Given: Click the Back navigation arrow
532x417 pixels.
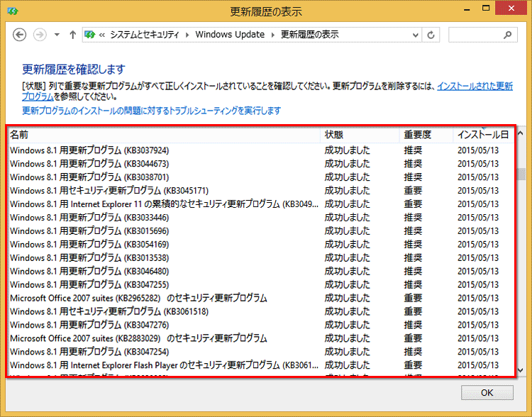Looking at the screenshot, I should (20, 35).
